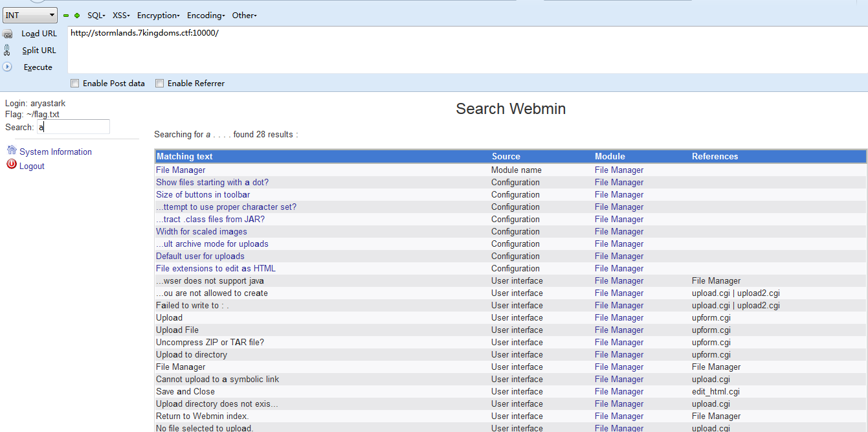Screen dimensions: 868x432
Task: Click the 'Flag: ~/flag.txt' text
Action: (32, 115)
